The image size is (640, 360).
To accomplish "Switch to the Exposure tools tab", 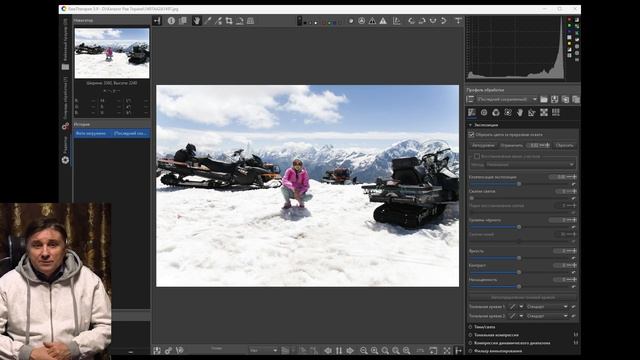I will [x=472, y=113].
